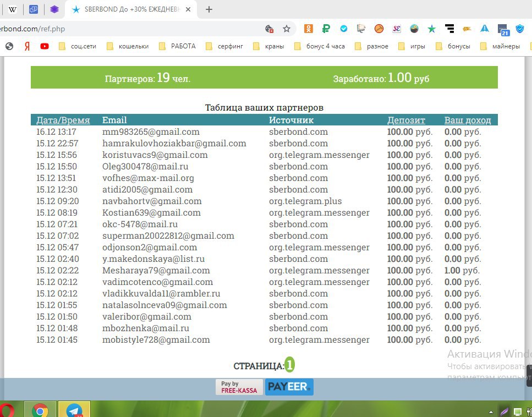The height and width of the screenshot is (417, 532).
Task: Click the Заработано: 1.00 руб total
Action: [381, 78]
